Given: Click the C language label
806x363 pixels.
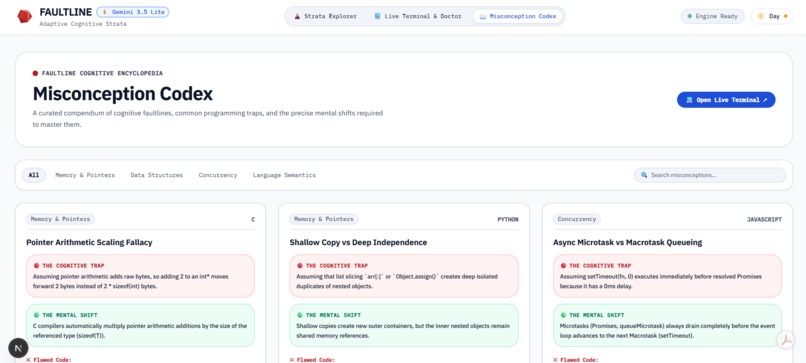Looking at the screenshot, I should [x=253, y=220].
